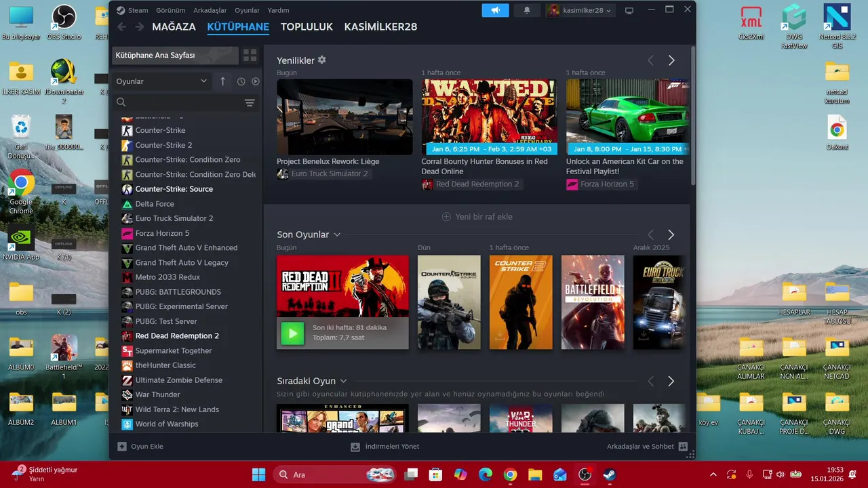Click Oyun Ekle at bottom left
The height and width of the screenshot is (488, 868).
pyautogui.click(x=140, y=447)
